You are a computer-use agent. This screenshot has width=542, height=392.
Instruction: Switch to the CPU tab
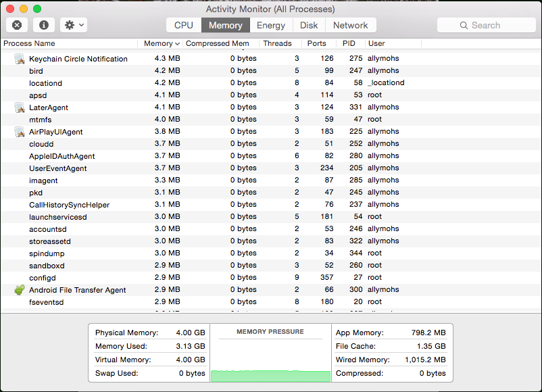(x=184, y=25)
